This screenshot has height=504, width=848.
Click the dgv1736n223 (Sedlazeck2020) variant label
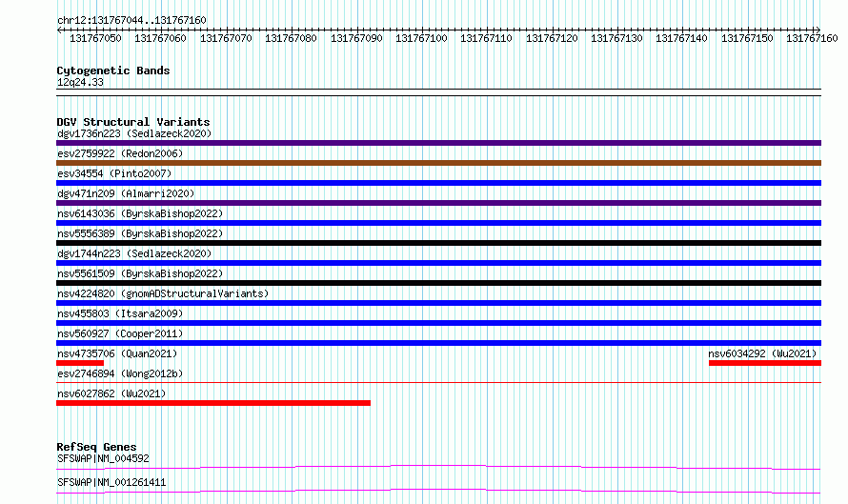[x=134, y=133]
